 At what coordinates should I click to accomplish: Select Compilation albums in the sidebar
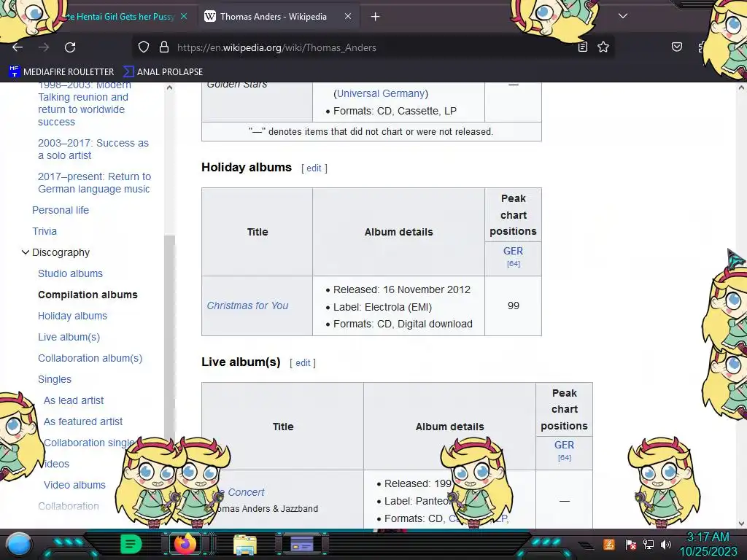coord(88,295)
